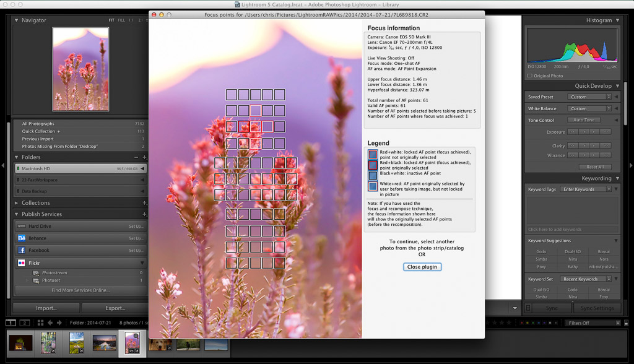Click the Reset All button
Viewport: 634px width, 364px height.
click(595, 167)
